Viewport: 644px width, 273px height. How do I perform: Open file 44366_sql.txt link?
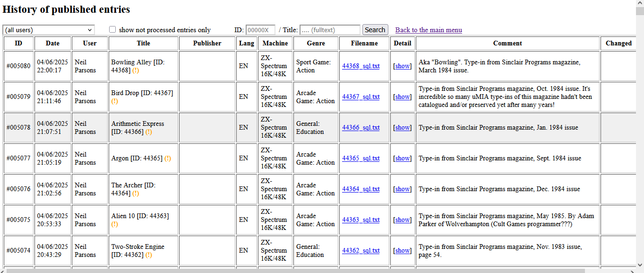pyautogui.click(x=361, y=127)
